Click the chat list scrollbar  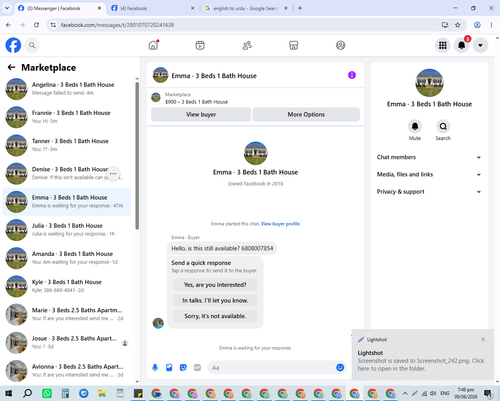(x=137, y=156)
